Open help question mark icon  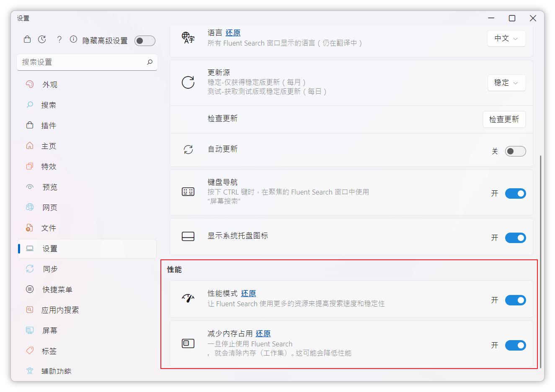[x=59, y=39]
